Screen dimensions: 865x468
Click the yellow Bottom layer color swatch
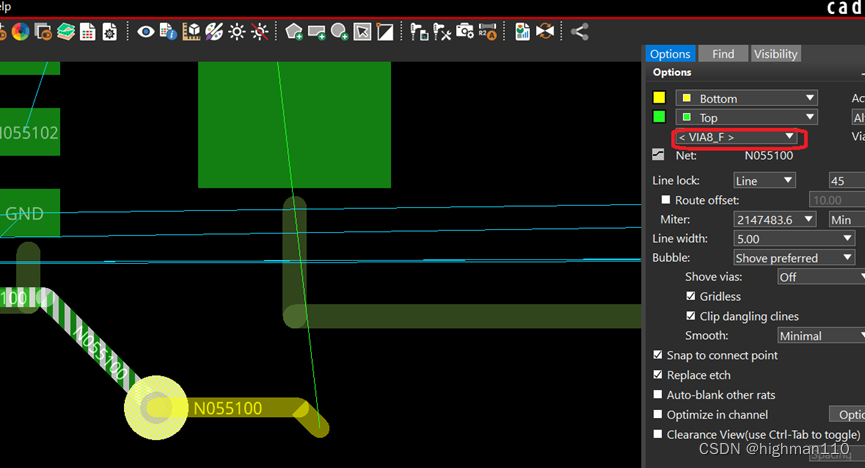pyautogui.click(x=659, y=98)
